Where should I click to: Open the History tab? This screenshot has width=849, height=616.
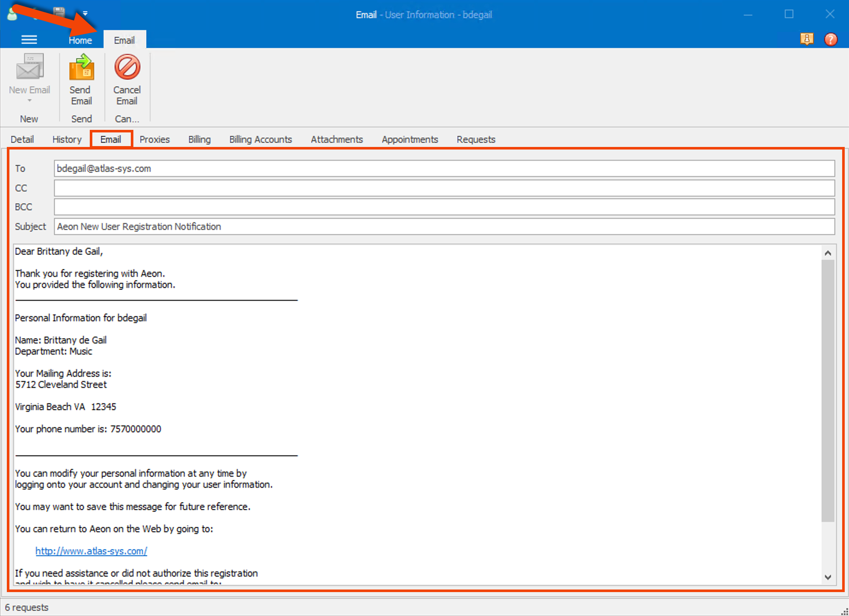click(x=67, y=139)
